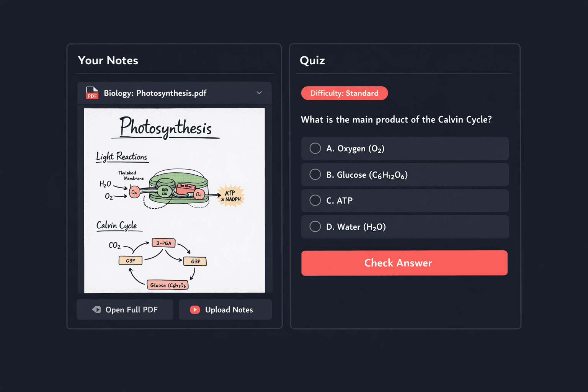Click the Glucose box in the Calvin Cycle
Image resolution: width=588 pixels, height=392 pixels.
168,285
